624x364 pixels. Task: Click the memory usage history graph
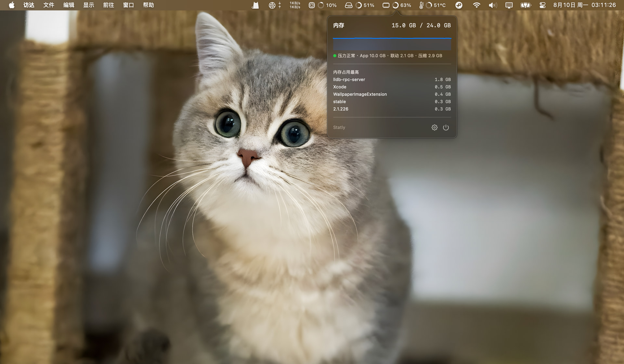(392, 44)
